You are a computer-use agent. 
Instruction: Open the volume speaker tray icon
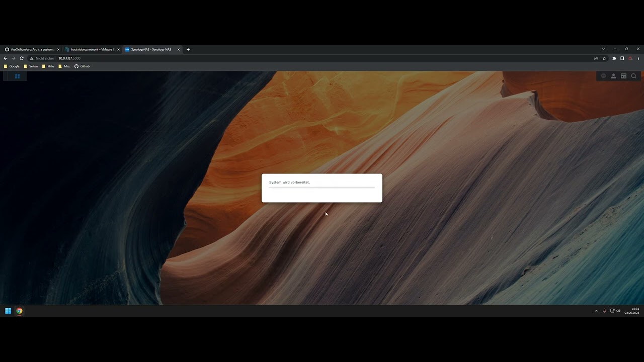tap(618, 311)
